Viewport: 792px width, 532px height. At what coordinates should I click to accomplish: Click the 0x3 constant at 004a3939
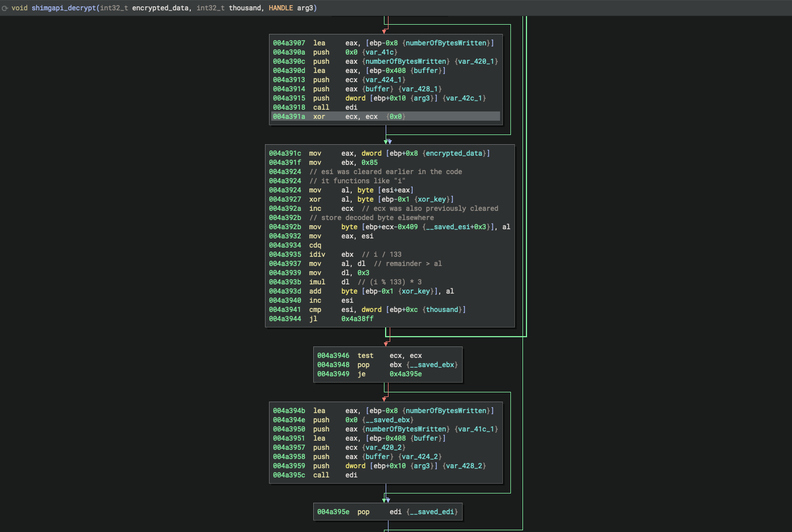coord(363,273)
